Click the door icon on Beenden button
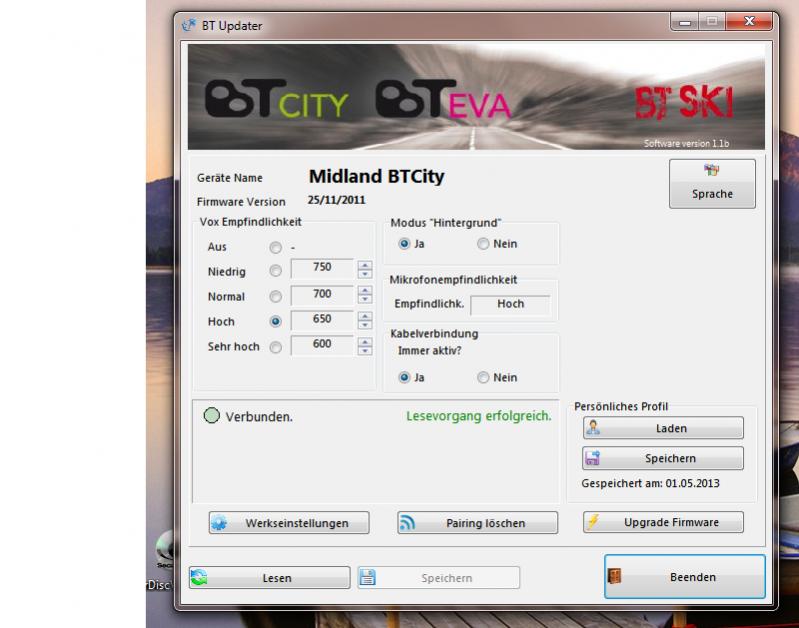This screenshot has height=628, width=799. pos(615,576)
